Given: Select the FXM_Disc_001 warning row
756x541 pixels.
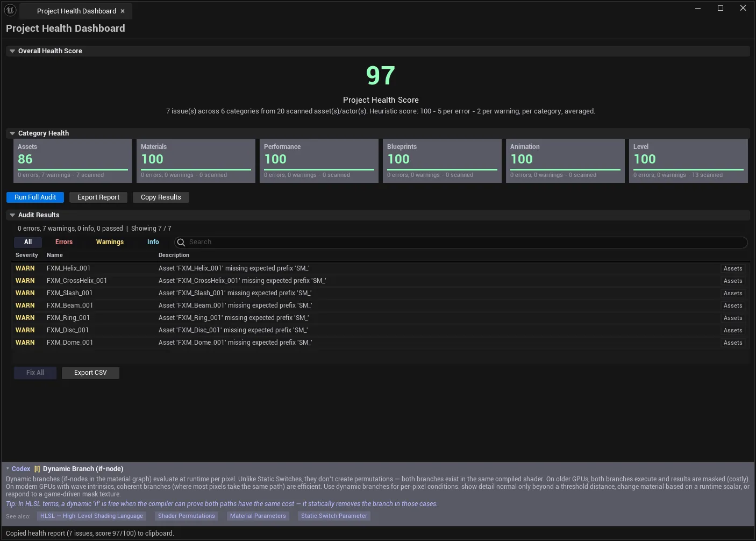Looking at the screenshot, I should pos(380,330).
